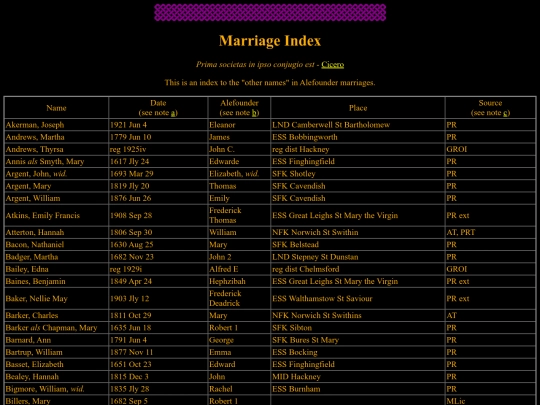Click source MLic in Billers row
The height and width of the screenshot is (405, 540).
pyautogui.click(x=456, y=401)
